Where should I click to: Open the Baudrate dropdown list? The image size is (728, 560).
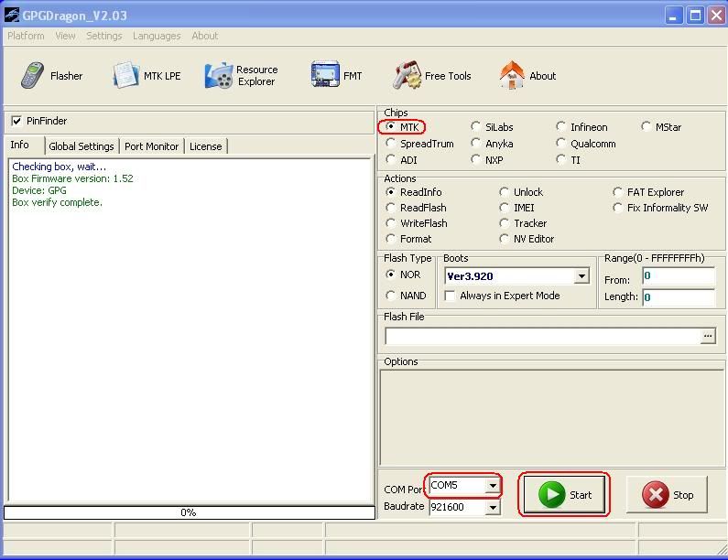click(x=493, y=507)
